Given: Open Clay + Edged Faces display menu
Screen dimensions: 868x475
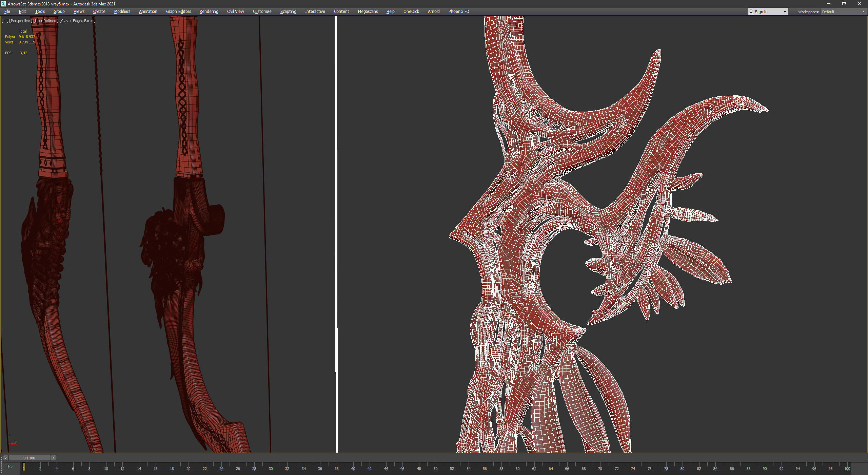Looking at the screenshot, I should [77, 21].
